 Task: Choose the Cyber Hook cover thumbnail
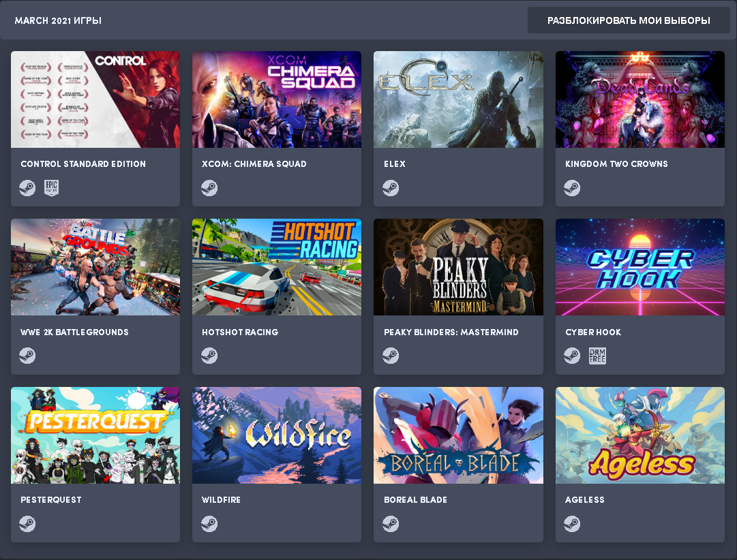[640, 267]
